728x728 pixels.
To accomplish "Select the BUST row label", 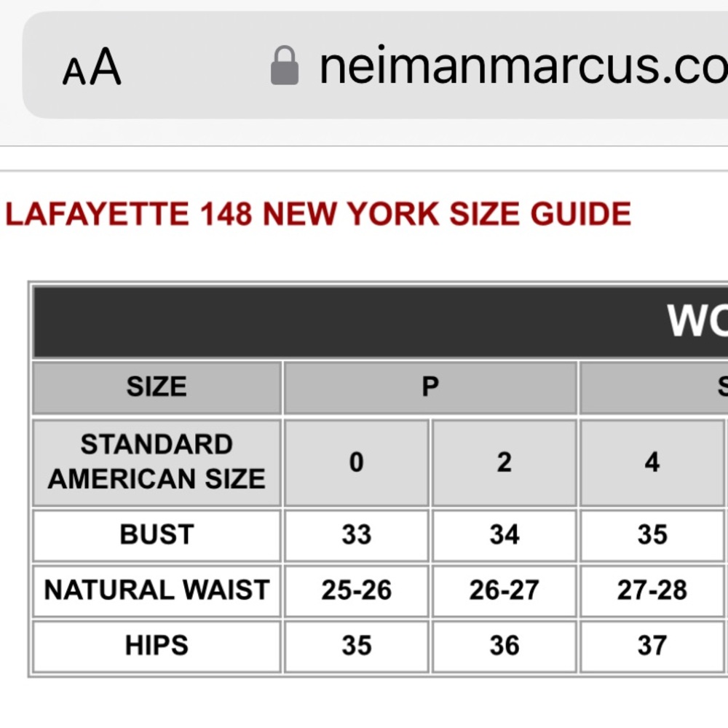I will click(x=157, y=535).
